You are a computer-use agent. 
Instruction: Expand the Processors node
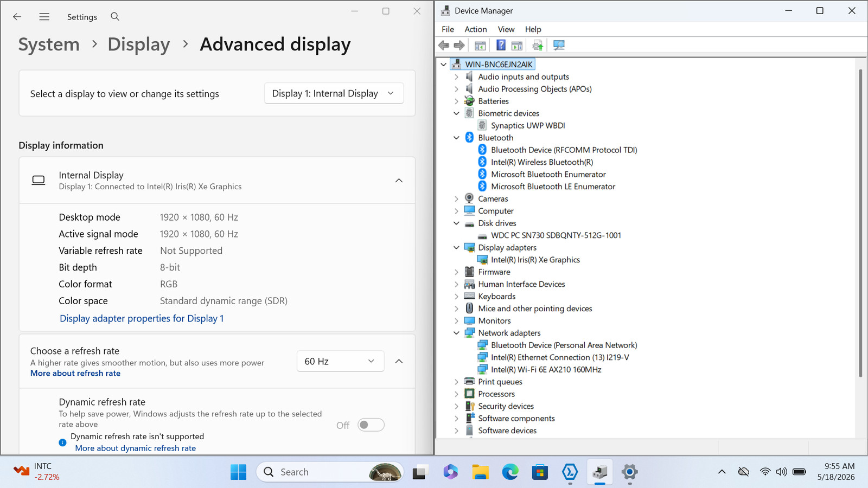click(x=456, y=394)
